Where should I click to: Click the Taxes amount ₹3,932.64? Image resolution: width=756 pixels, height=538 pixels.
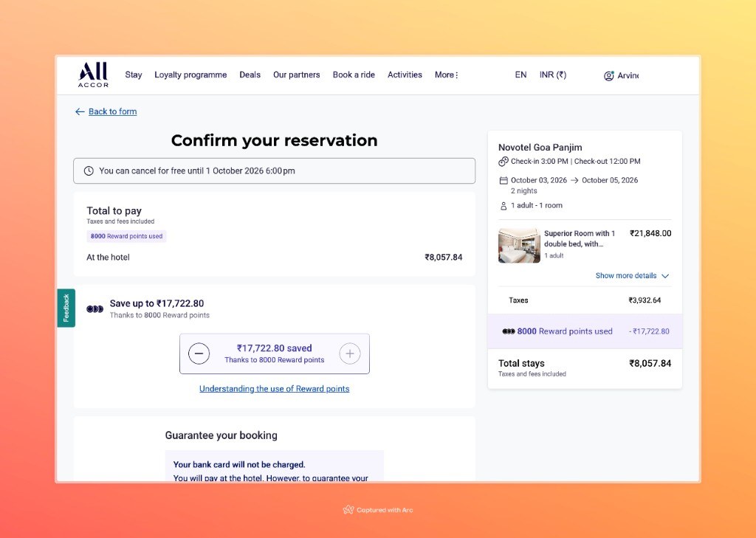point(645,300)
